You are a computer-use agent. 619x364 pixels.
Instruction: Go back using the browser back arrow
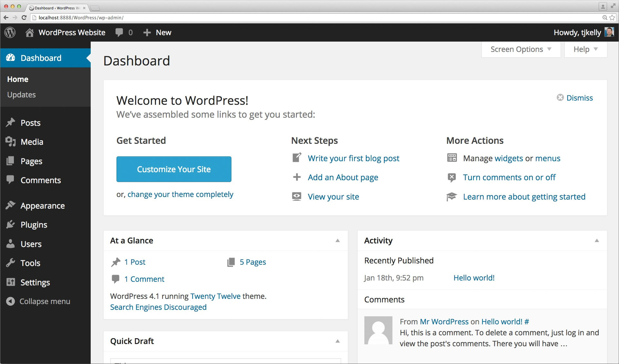tap(6, 17)
